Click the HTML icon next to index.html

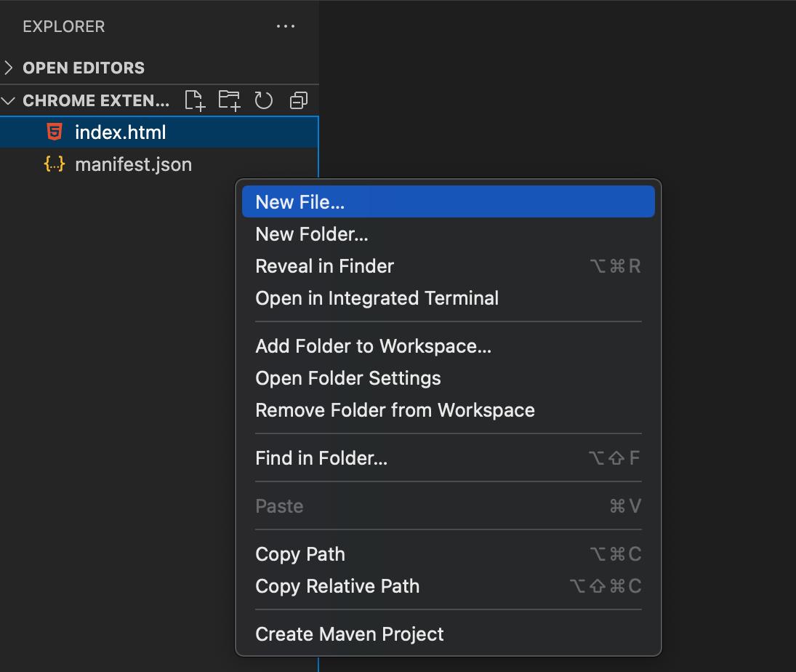coord(55,132)
